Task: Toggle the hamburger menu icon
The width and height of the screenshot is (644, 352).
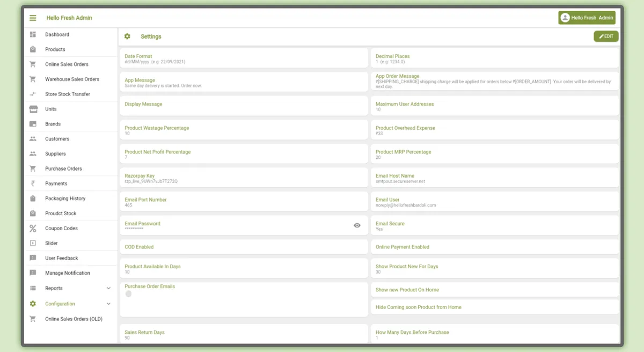Action: pos(33,18)
